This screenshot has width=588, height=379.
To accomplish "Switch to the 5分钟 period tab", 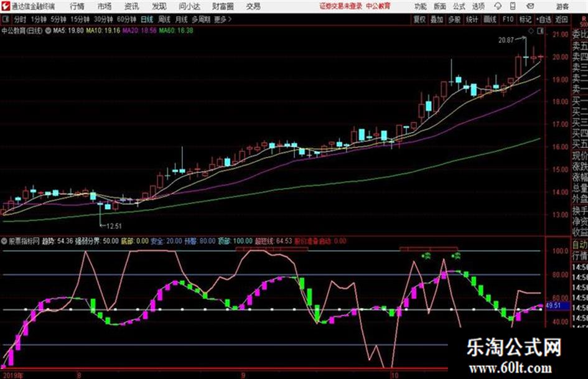I will 58,19.
